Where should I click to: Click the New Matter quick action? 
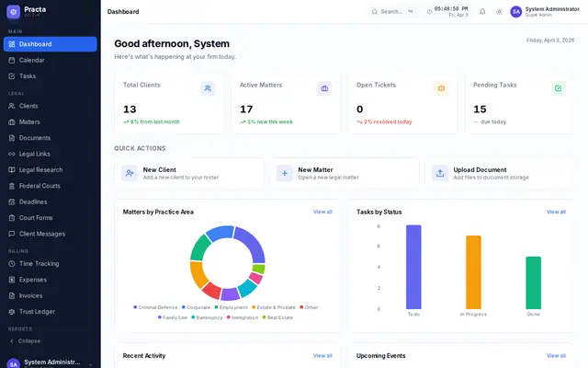coord(345,173)
